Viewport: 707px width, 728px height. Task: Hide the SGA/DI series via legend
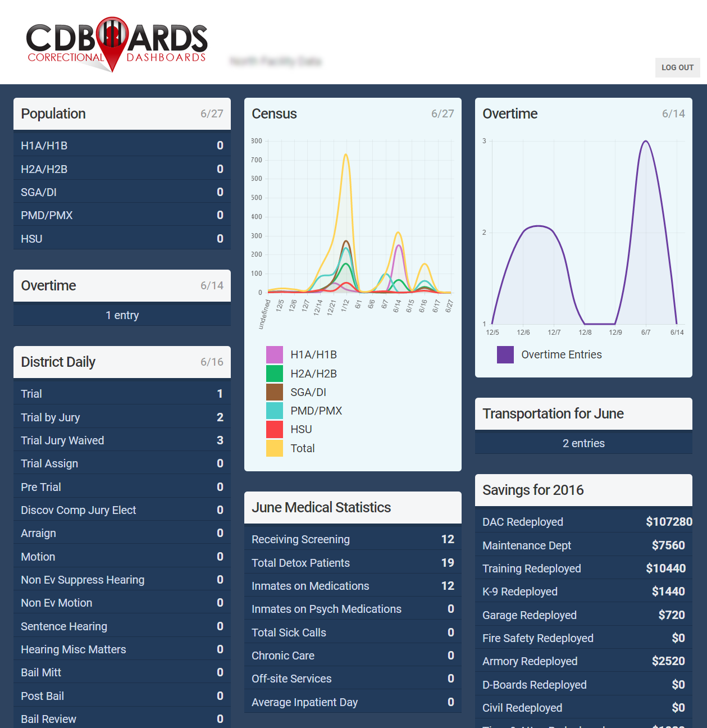275,392
